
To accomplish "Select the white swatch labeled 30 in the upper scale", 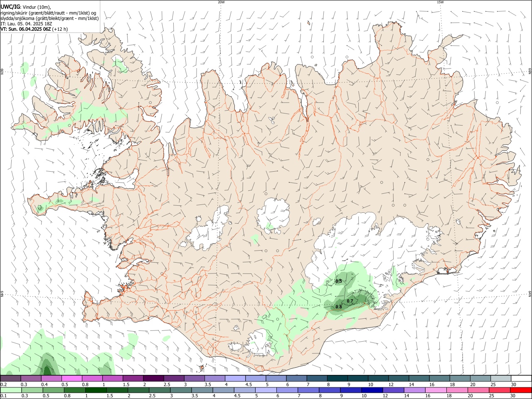I will (x=521, y=379).
